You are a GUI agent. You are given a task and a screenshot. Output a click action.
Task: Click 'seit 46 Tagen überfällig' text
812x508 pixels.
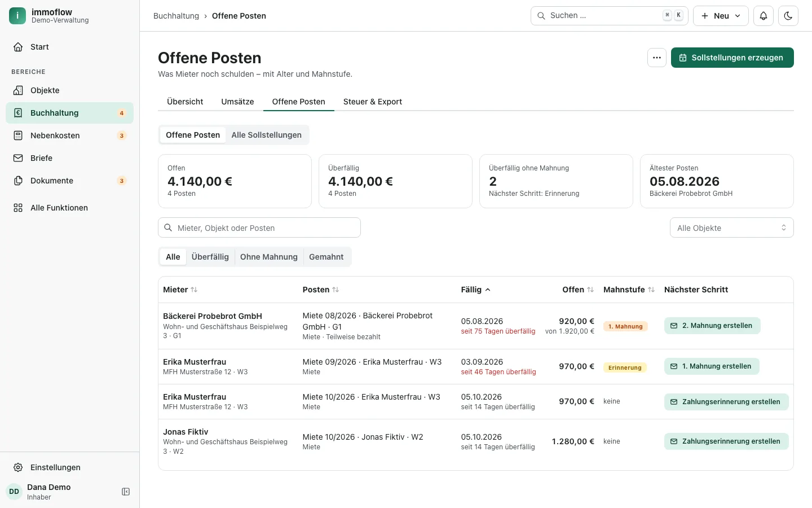pos(498,372)
